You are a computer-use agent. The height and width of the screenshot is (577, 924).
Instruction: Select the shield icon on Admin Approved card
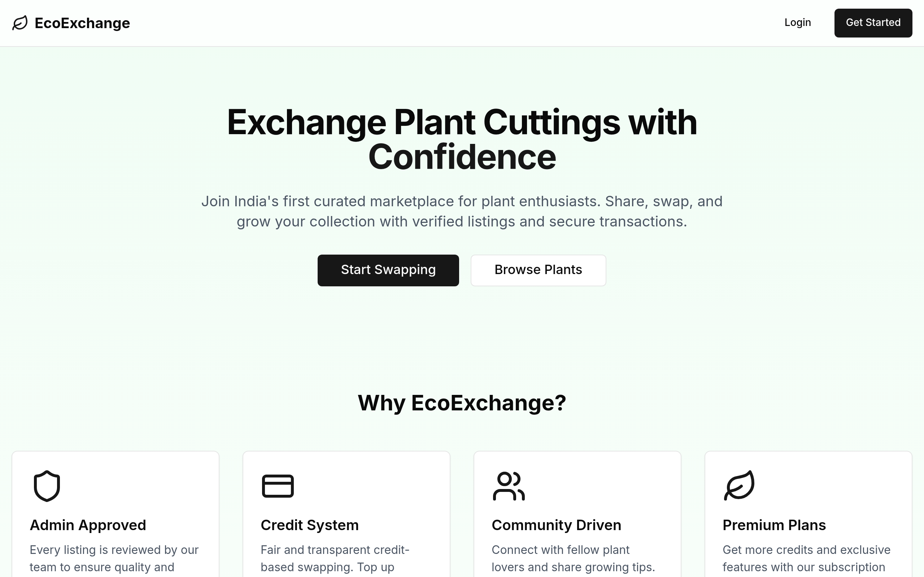pos(46,485)
